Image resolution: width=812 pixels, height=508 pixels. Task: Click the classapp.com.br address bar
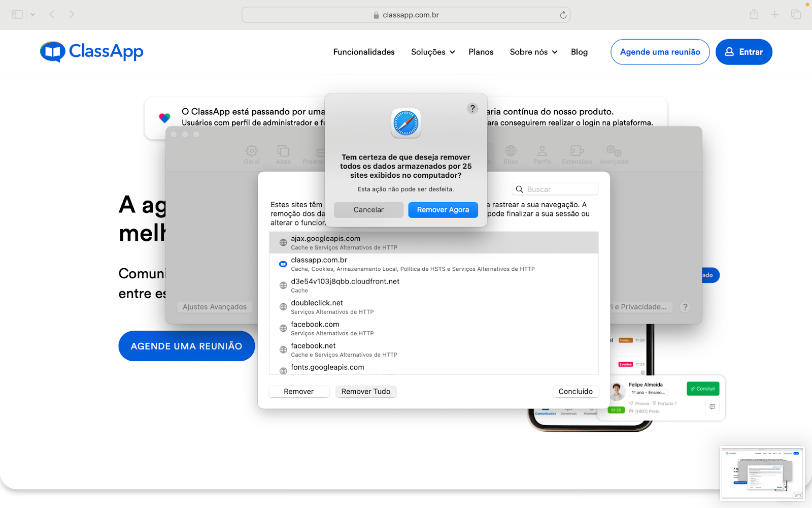[x=406, y=15]
